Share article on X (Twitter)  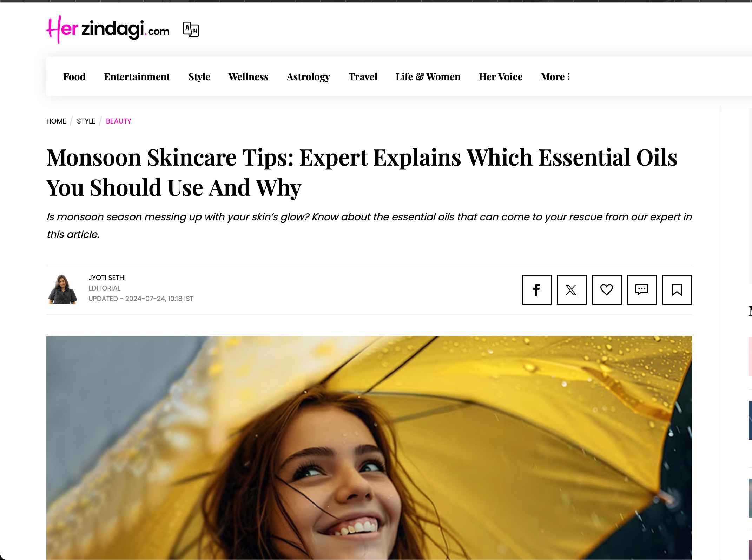[572, 290]
